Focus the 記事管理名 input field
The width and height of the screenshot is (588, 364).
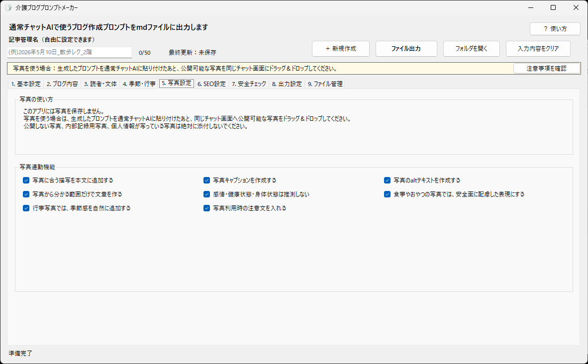[x=70, y=53]
